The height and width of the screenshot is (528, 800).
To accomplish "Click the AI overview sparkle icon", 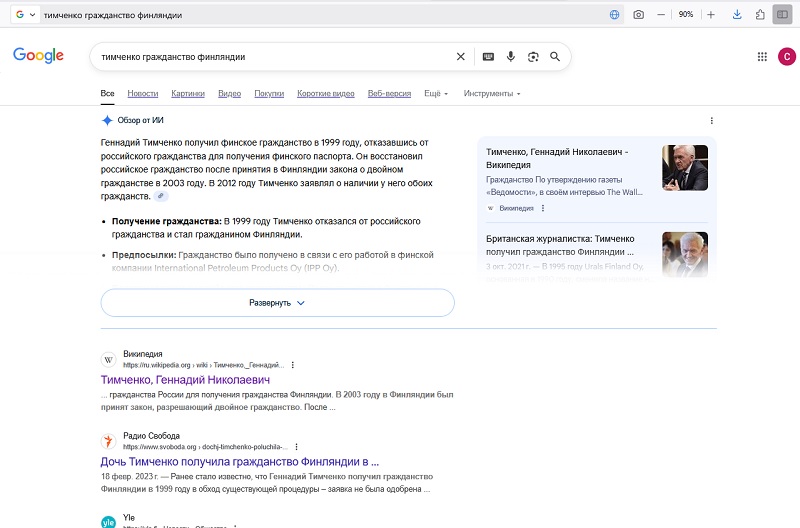I will [x=107, y=120].
